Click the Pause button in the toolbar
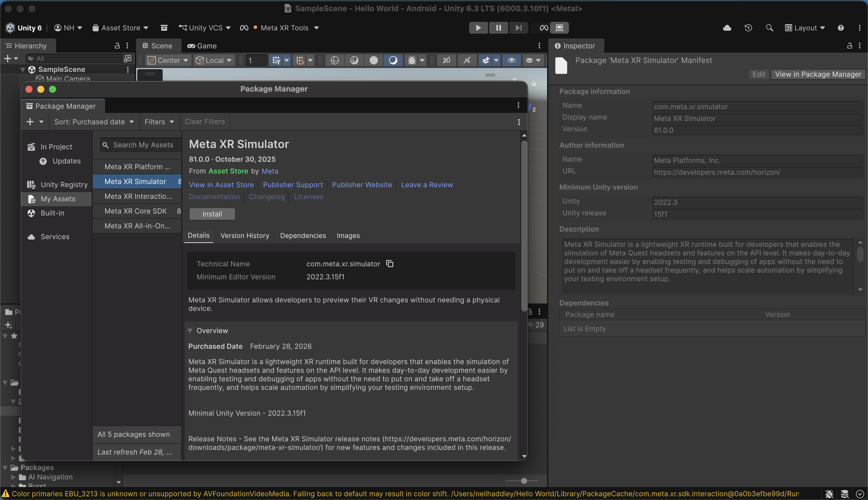 [x=498, y=28]
